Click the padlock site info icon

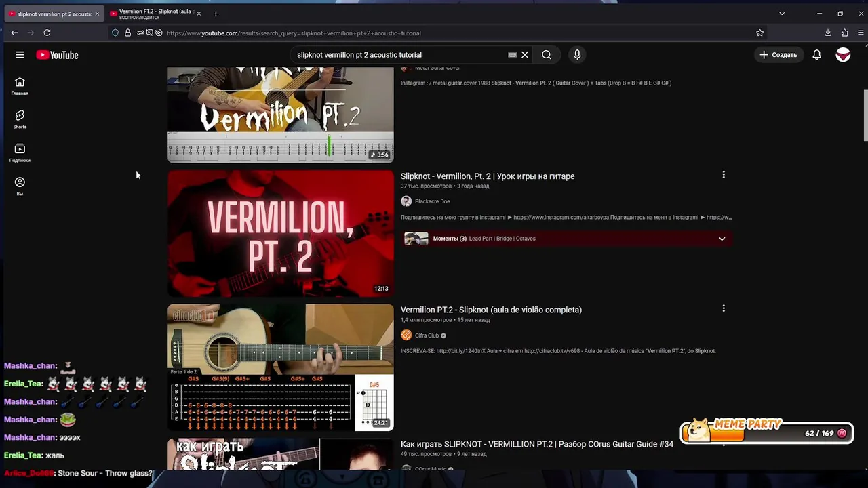coord(127,33)
